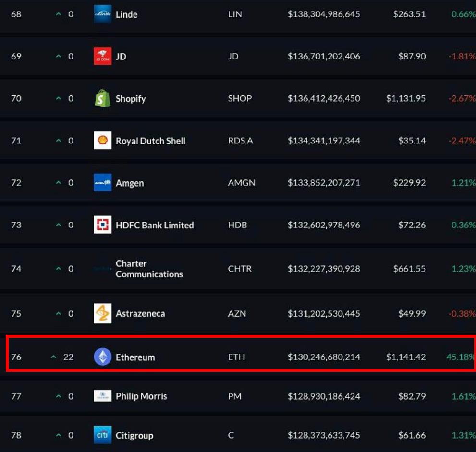Open the Shopify shopping bag logo

(103, 98)
